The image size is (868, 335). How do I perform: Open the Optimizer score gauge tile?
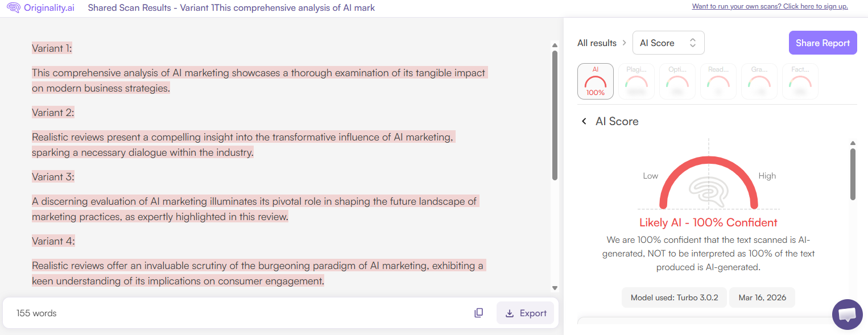click(x=677, y=81)
